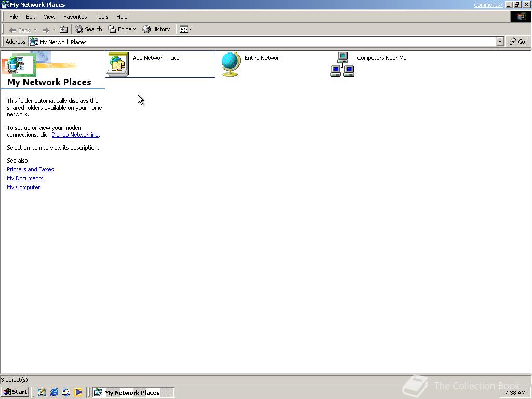
Task: Click the Forward arrow button
Action: pyautogui.click(x=46, y=30)
